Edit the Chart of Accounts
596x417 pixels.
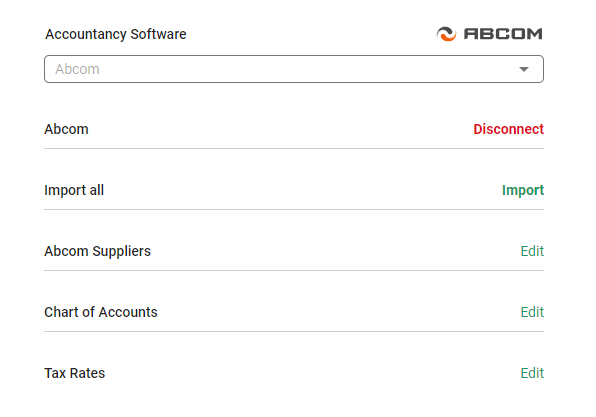[x=532, y=312]
